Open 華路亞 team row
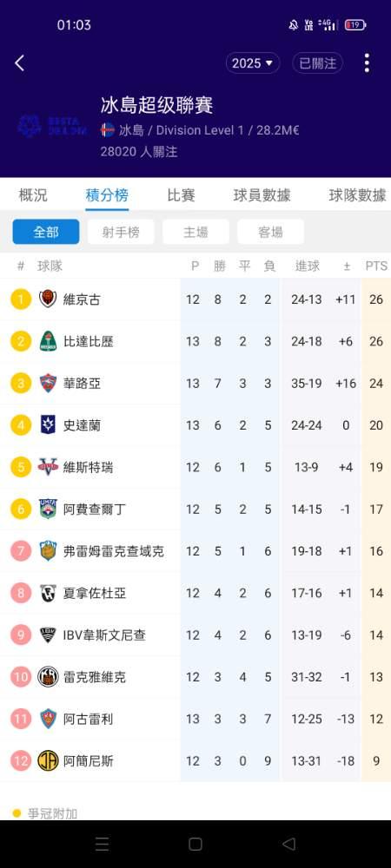The height and width of the screenshot is (868, 391). tap(195, 384)
